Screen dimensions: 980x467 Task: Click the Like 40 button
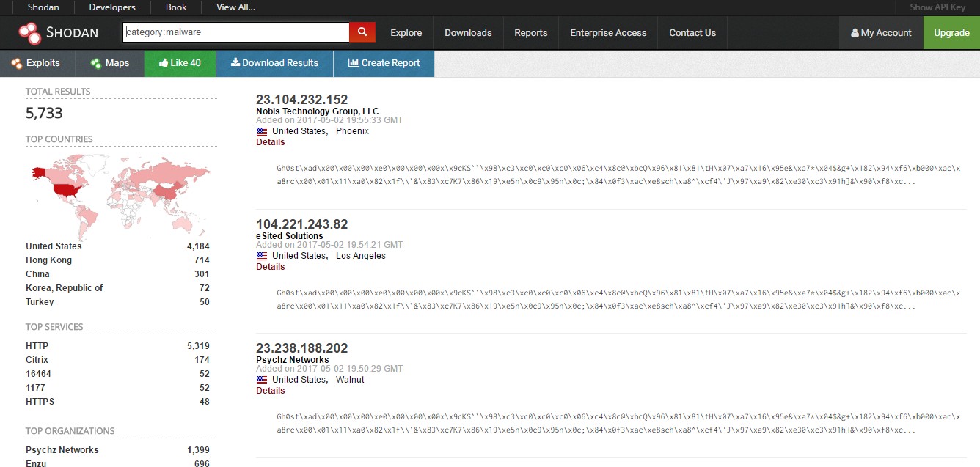coord(180,63)
